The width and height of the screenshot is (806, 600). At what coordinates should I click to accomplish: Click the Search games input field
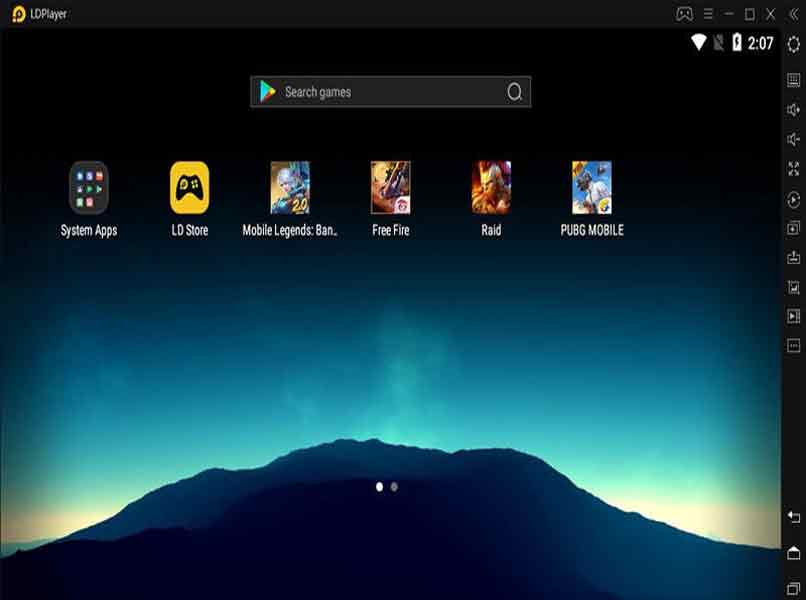(391, 92)
